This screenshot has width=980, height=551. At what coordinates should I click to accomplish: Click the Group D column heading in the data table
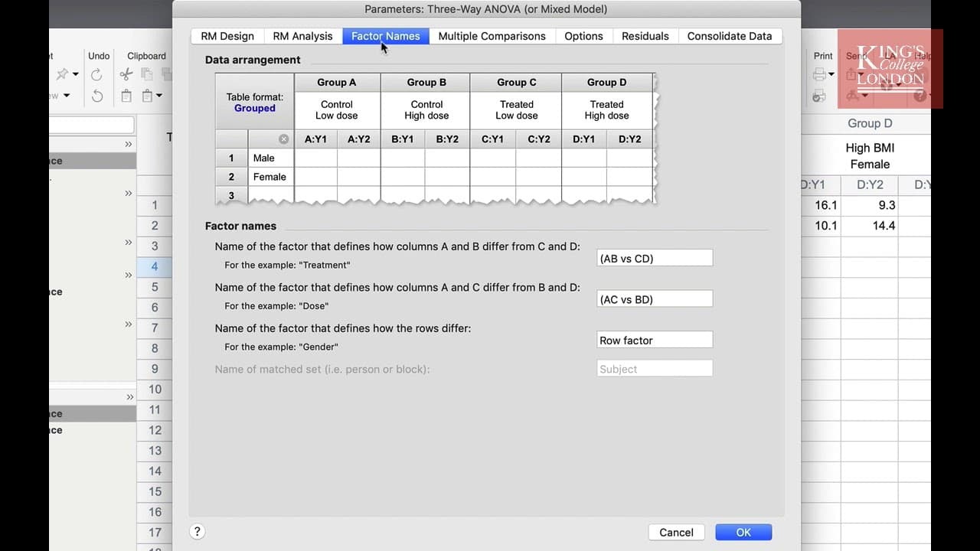pos(870,123)
